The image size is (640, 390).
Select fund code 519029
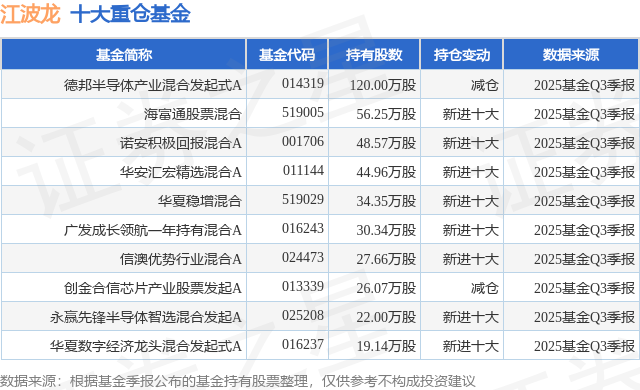[303, 199]
